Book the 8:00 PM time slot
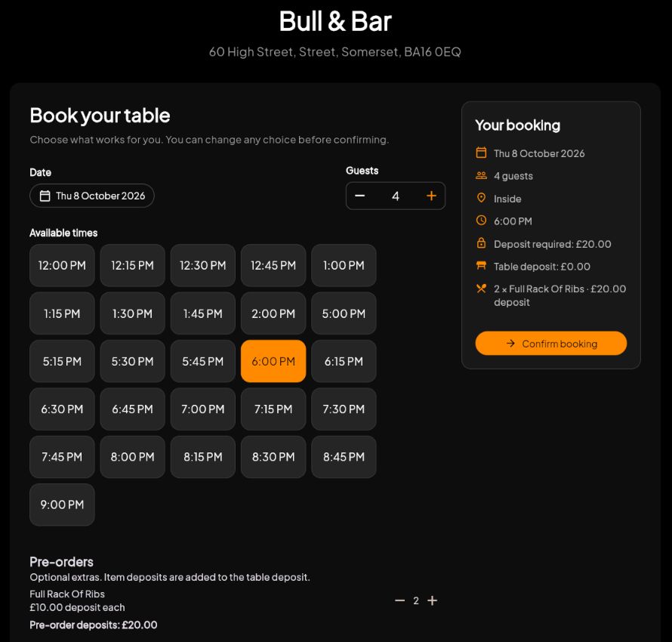Viewport: 672px width, 642px height. pyautogui.click(x=132, y=457)
